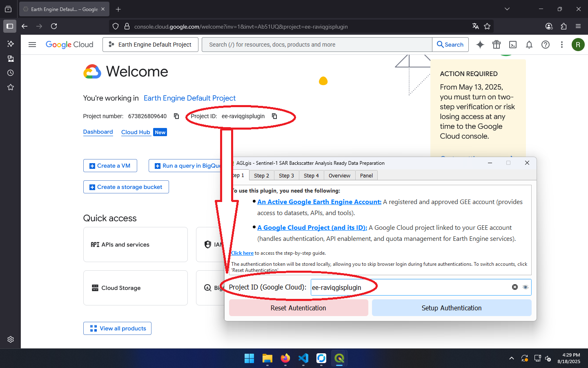Toggle the browser sidebar panel icon
Screen dimensions: 588x368
click(x=10, y=26)
